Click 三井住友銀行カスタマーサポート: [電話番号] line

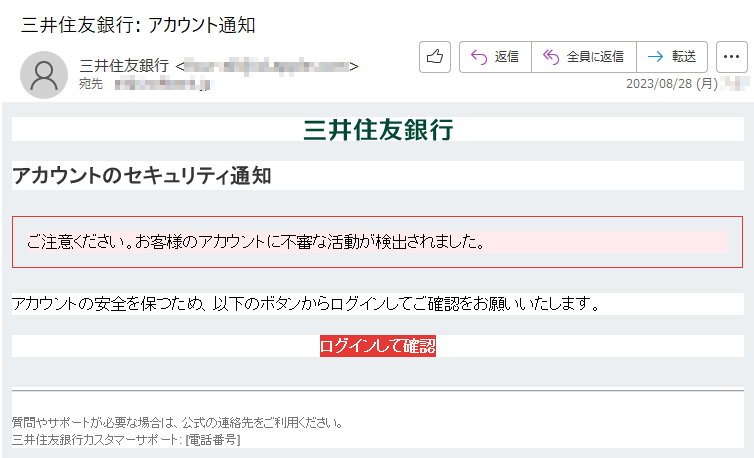click(126, 439)
